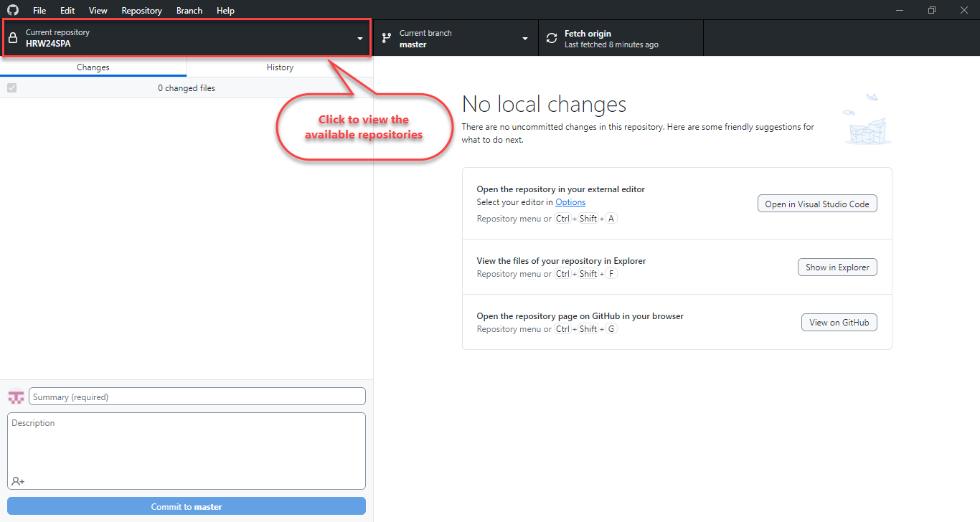The height and width of the screenshot is (522, 980).
Task: Open the Repository menu
Action: (141, 10)
